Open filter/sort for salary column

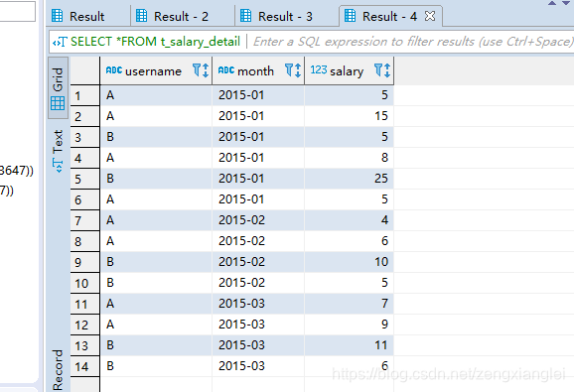(x=382, y=69)
